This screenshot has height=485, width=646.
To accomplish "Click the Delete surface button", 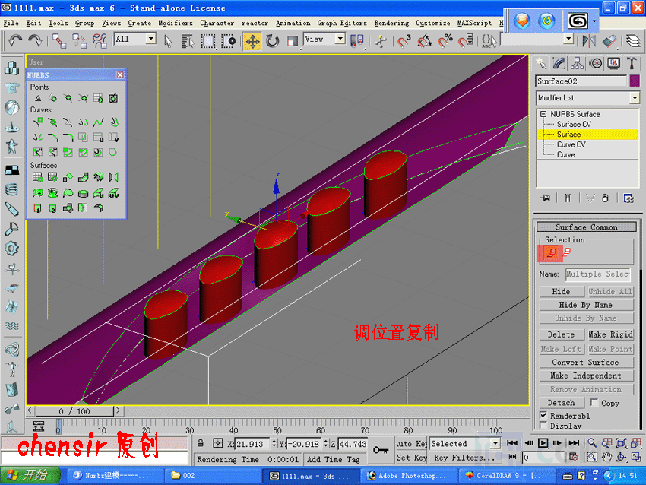I will tap(561, 335).
